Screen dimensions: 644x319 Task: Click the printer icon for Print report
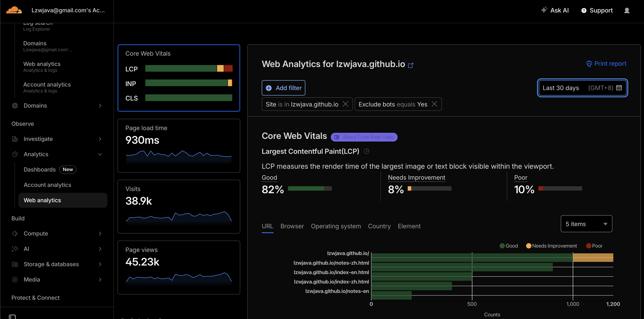point(589,64)
